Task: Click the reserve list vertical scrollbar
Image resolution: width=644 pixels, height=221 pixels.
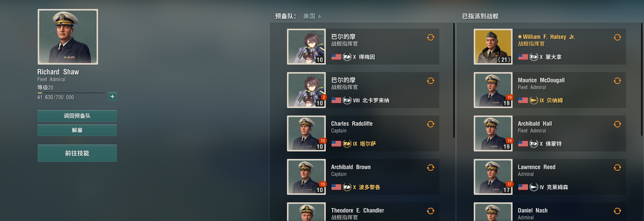Action: [x=454, y=80]
